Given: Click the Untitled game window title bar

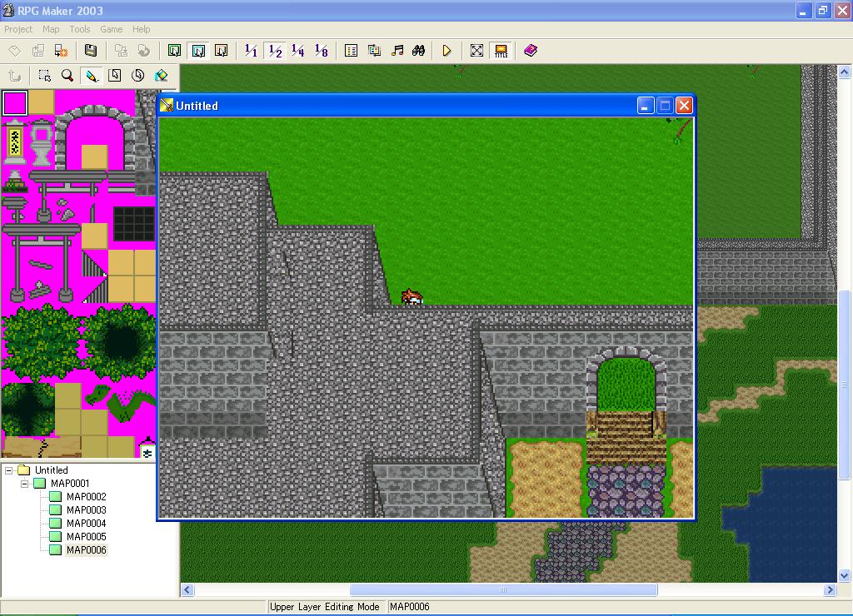Looking at the screenshot, I should 426,106.
